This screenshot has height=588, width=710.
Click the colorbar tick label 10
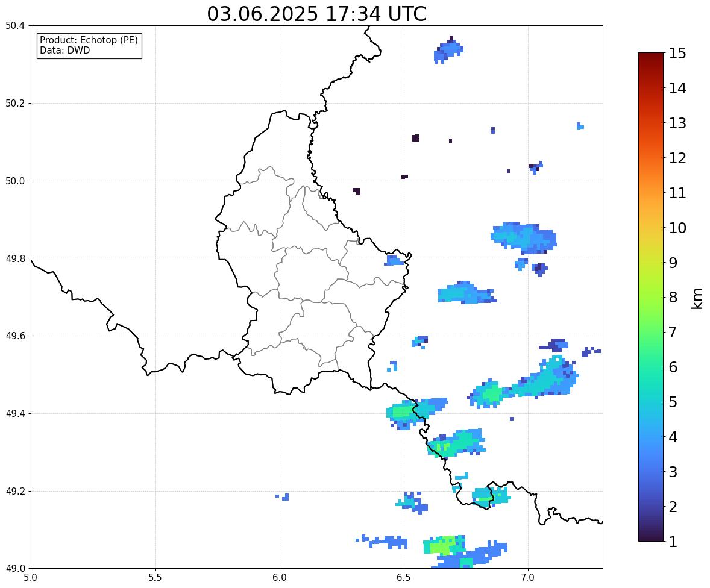(x=677, y=228)
